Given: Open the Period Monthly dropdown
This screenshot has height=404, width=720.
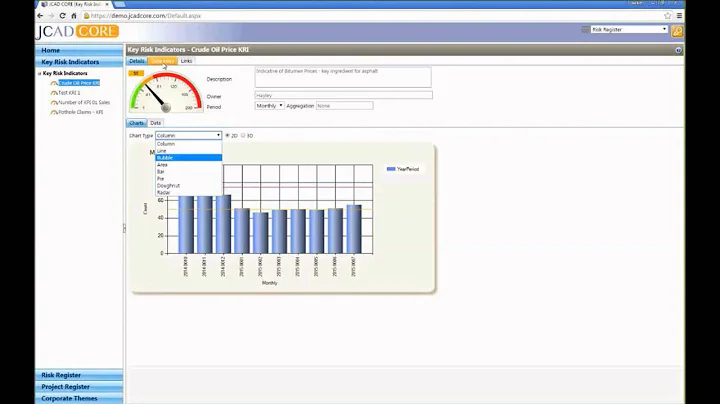Looking at the screenshot, I should 270,106.
